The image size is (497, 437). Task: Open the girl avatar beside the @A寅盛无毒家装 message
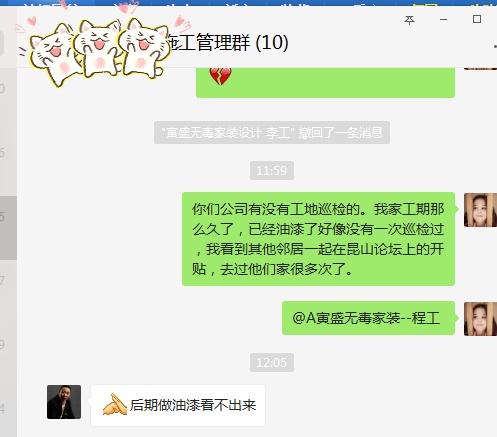click(480, 319)
